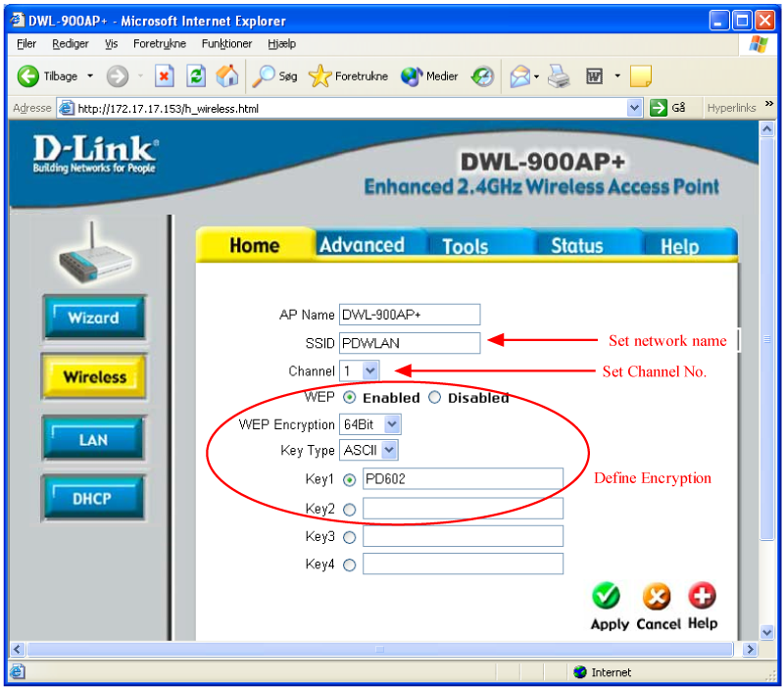Click the Mail envelope icon
The height and width of the screenshot is (689, 784).
click(520, 76)
